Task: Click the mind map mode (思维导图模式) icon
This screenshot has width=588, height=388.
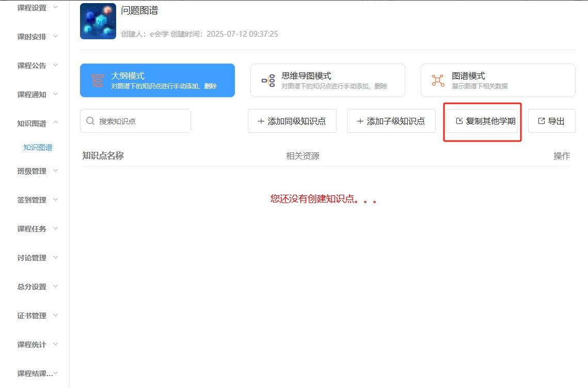Action: coord(268,80)
